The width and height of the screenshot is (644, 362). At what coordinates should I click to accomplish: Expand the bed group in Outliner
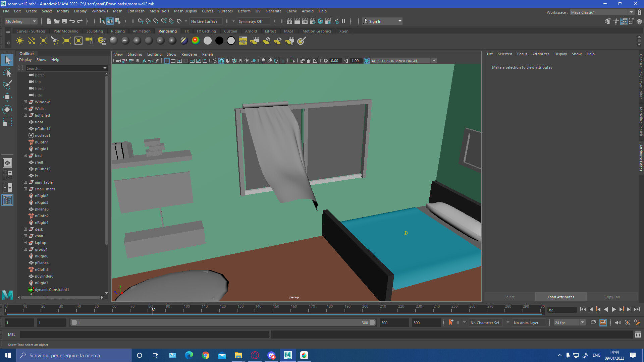pos(25,156)
